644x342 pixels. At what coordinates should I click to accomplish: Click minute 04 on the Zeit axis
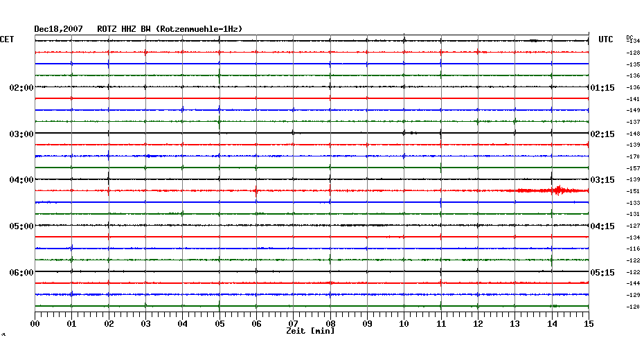[x=183, y=323]
